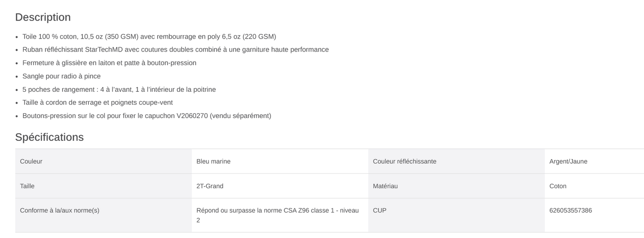Click the StarTechMD reflective tape bullet
The width and height of the screenshot is (644, 238).
(175, 50)
